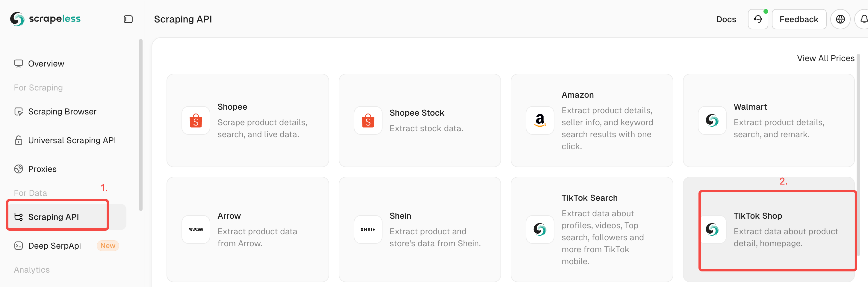Open the language globe icon

(x=840, y=19)
